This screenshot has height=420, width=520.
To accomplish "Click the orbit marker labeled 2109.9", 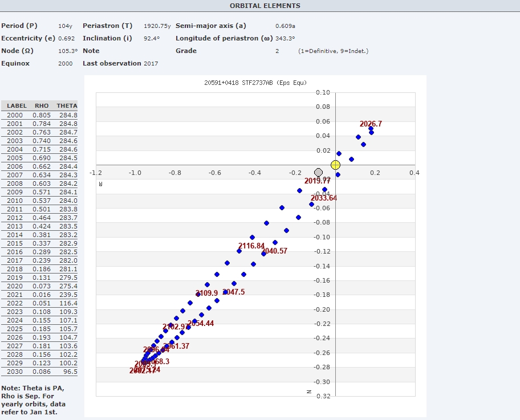I will pos(198,294).
